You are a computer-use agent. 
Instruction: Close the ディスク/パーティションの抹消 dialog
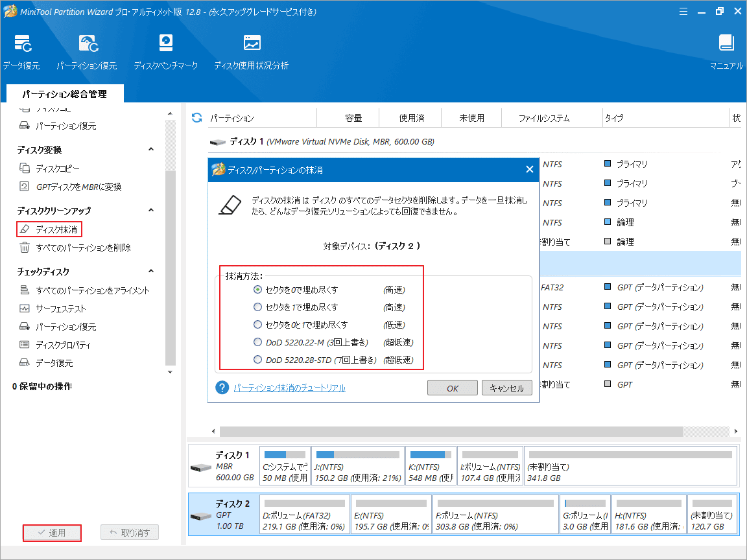pos(529,170)
